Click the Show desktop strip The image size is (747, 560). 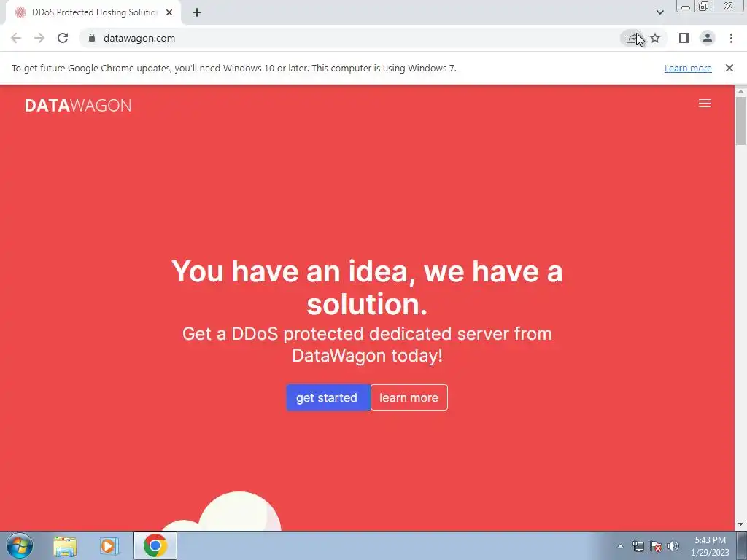(742, 545)
